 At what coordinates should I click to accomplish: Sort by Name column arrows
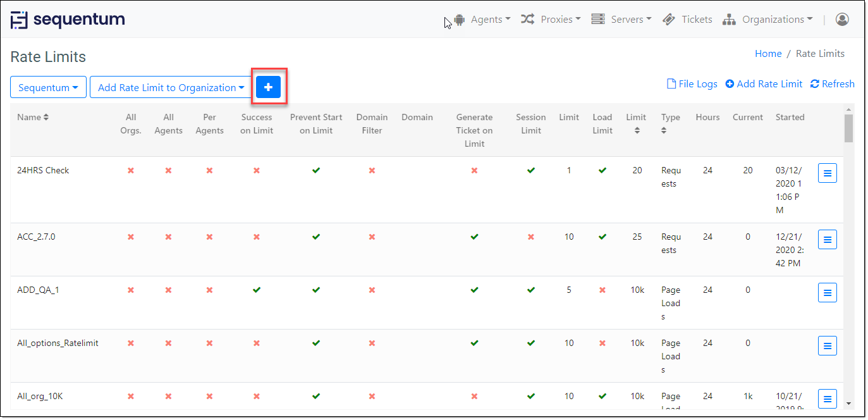click(x=46, y=117)
